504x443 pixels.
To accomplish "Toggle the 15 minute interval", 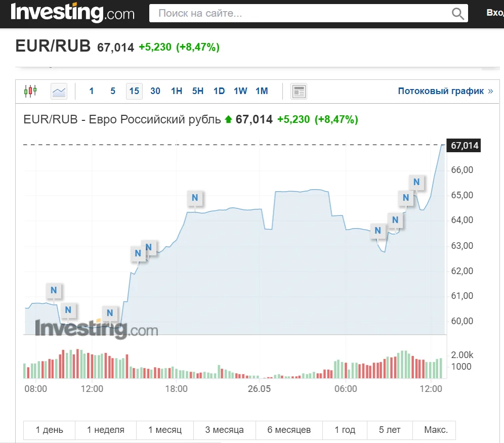I will 134,92.
